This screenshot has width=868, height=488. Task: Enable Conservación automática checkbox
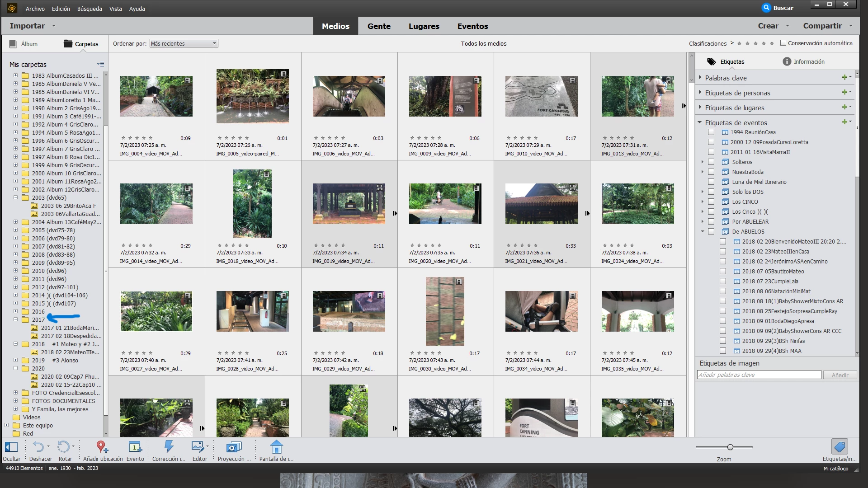pos(783,43)
